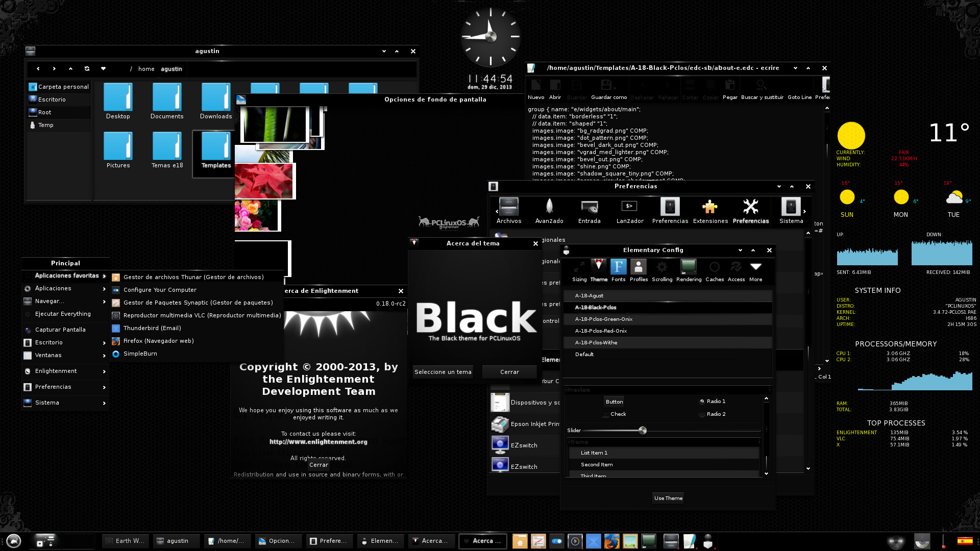Select Entrada in the Preferencias toolbar
This screenshot has height=551, width=980.
coord(590,211)
